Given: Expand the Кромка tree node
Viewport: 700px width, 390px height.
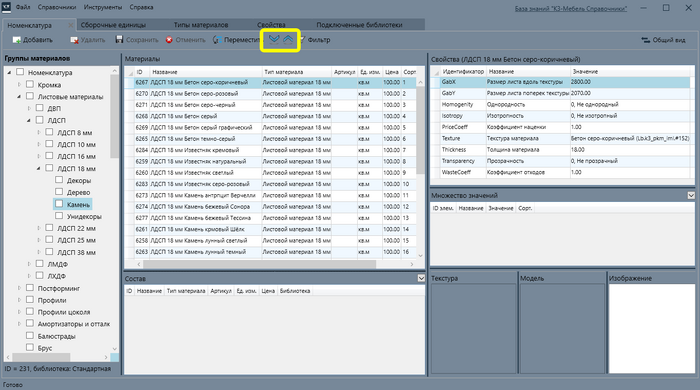Looking at the screenshot, I should coord(19,84).
